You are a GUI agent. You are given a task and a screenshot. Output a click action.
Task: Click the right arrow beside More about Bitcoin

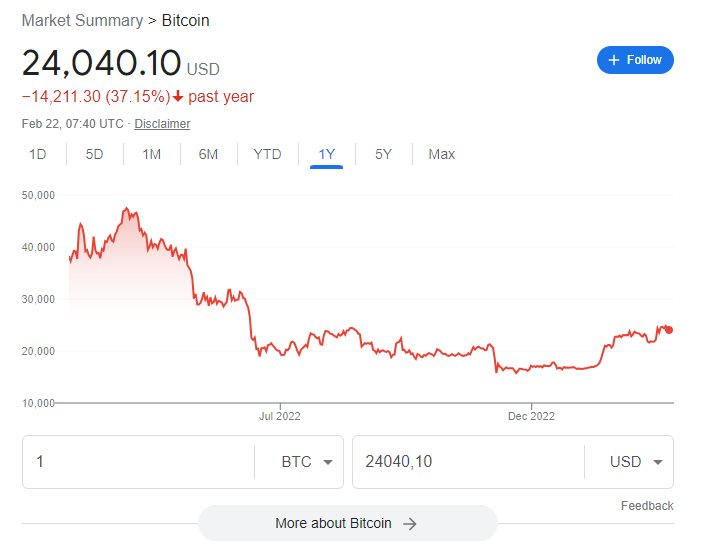click(x=409, y=523)
